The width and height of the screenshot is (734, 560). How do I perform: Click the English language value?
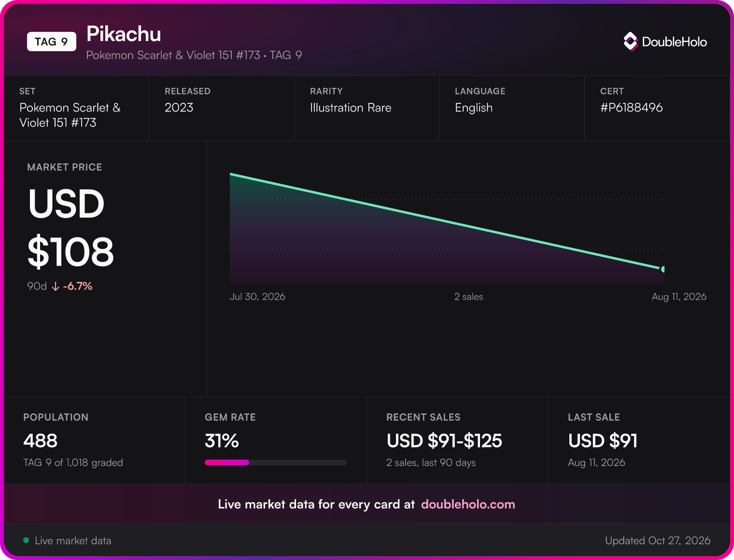point(474,108)
